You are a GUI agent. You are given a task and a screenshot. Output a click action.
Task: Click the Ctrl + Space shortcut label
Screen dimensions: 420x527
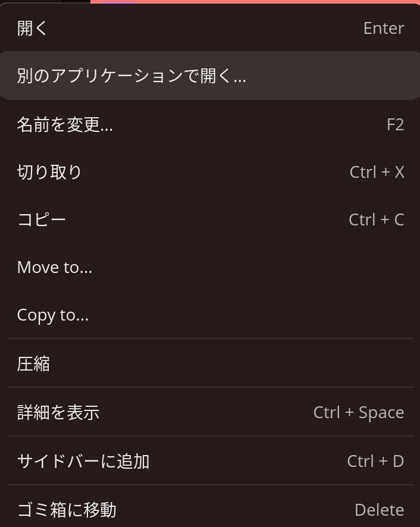coord(359,412)
